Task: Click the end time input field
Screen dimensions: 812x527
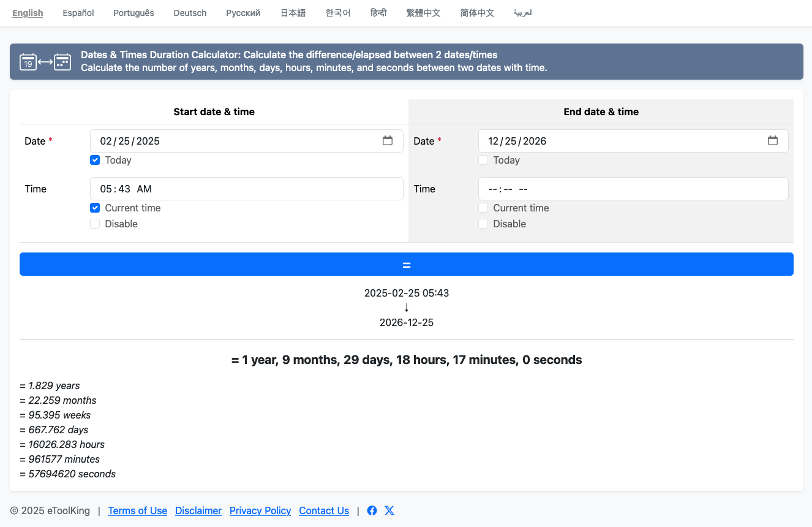Action: coord(633,189)
